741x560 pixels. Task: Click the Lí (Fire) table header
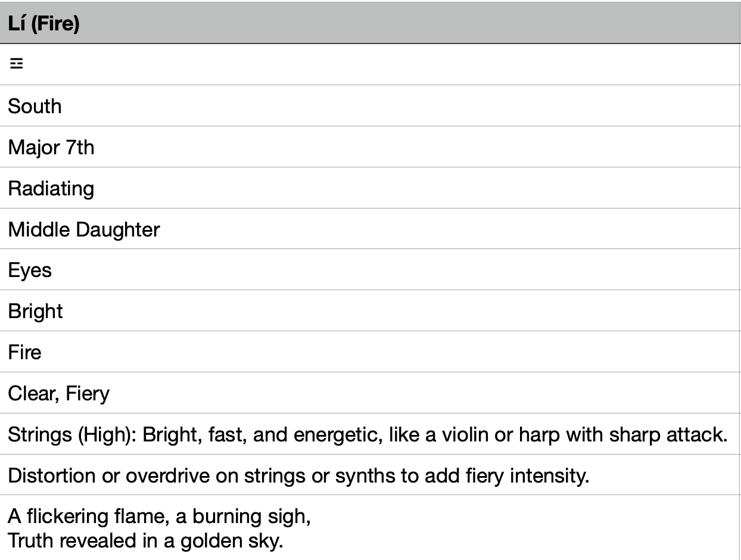pos(44,24)
